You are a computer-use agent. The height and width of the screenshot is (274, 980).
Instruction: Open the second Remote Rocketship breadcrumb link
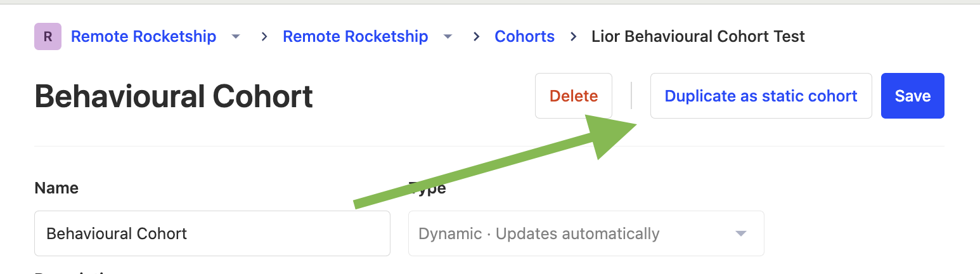tap(355, 36)
